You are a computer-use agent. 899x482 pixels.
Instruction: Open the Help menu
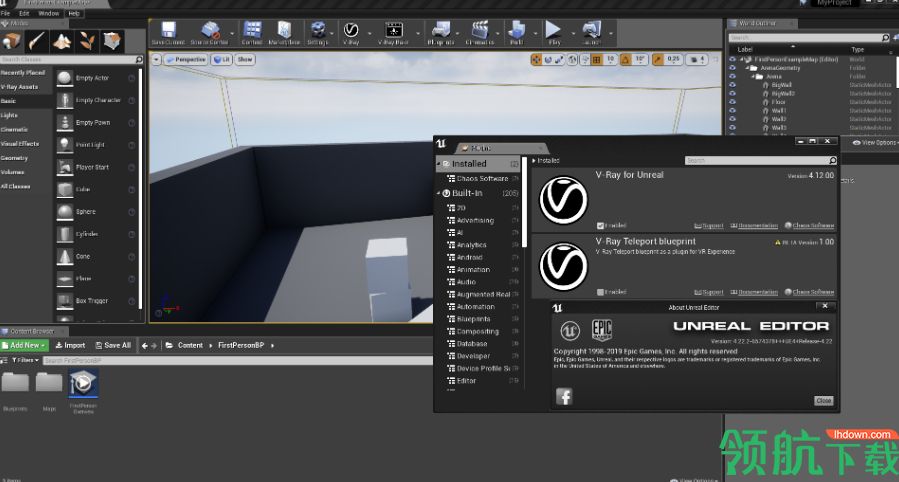tap(74, 13)
